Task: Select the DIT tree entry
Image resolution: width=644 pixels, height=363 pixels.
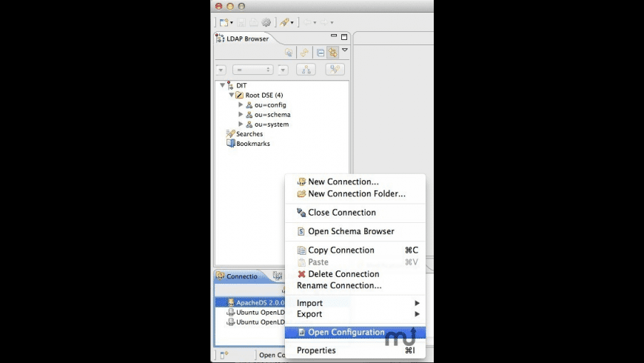Action: pyautogui.click(x=241, y=85)
